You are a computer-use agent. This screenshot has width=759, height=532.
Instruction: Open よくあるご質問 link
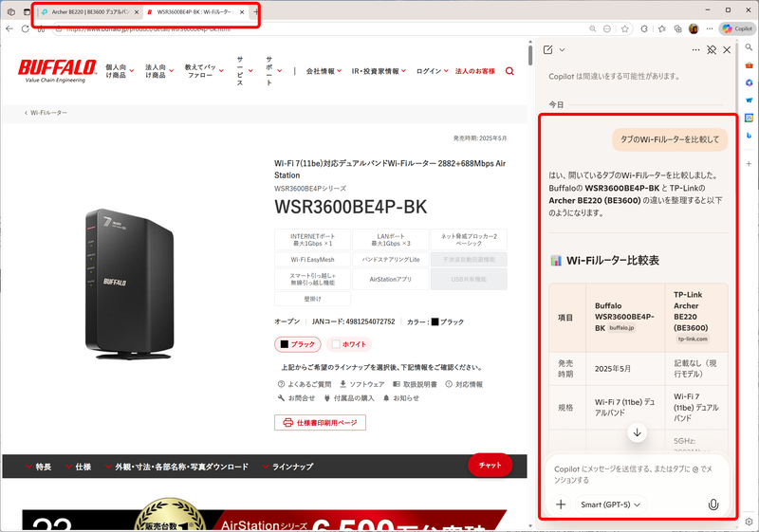305,384
